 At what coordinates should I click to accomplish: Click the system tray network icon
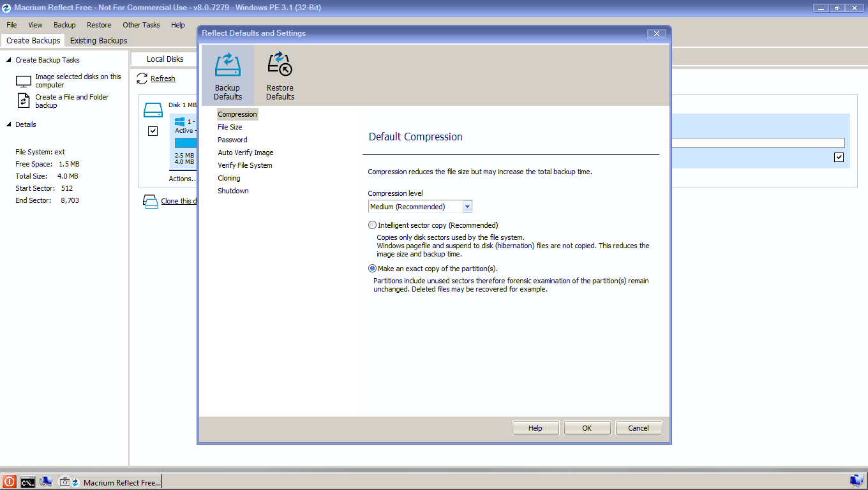coord(857,480)
